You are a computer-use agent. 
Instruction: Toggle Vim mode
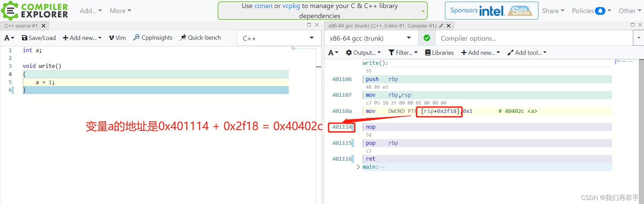pyautogui.click(x=117, y=38)
